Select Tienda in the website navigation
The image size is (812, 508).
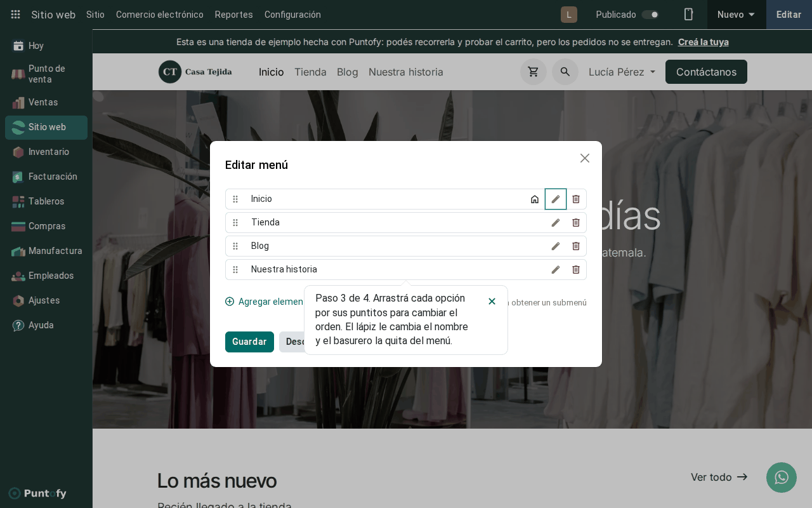pos(310,72)
